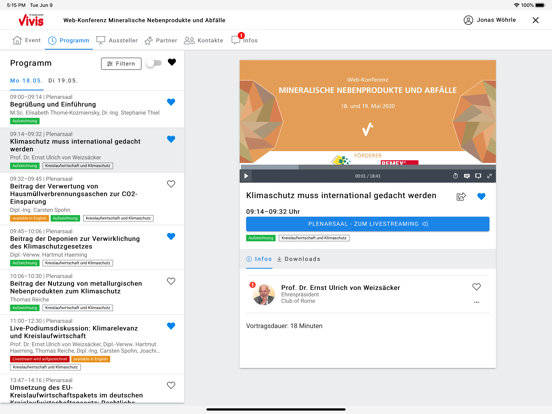The width and height of the screenshot is (552, 414).
Task: Click the video thumbnail
Action: (368, 112)
